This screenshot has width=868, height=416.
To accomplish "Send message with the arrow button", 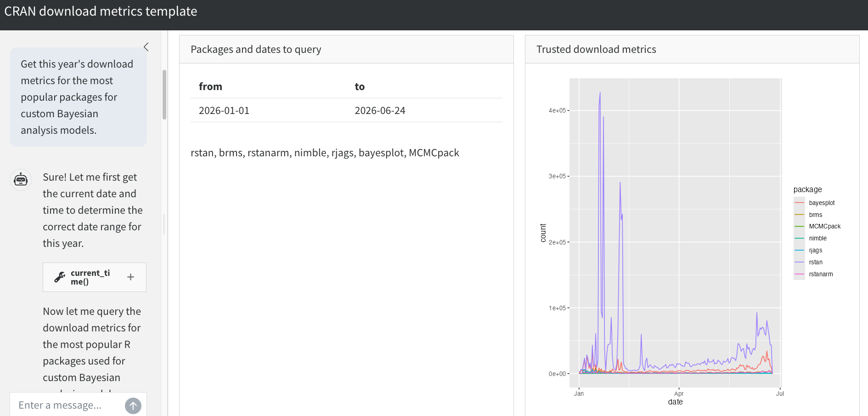I will [133, 405].
